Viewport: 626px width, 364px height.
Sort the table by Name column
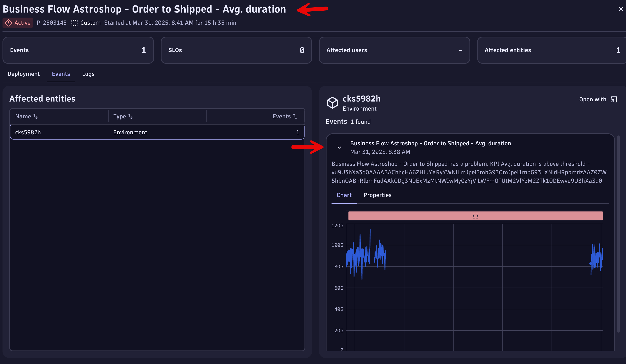(x=36, y=116)
